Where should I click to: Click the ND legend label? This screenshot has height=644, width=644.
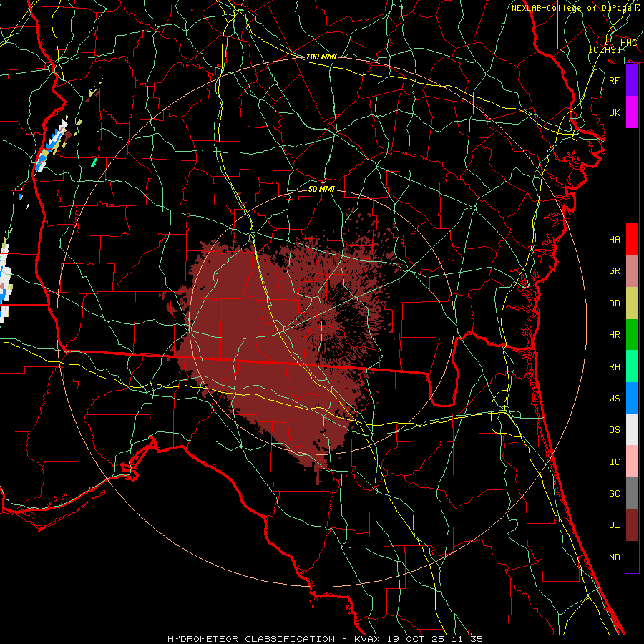click(x=615, y=557)
